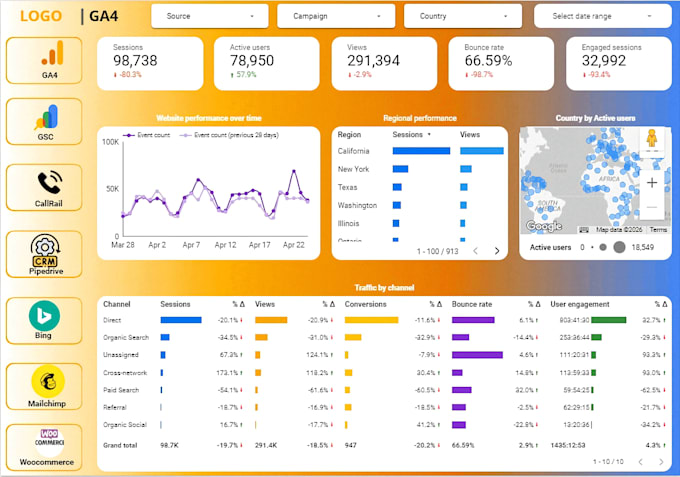This screenshot has height=477, width=680.
Task: Click Direct green User engagement bar
Action: click(608, 320)
